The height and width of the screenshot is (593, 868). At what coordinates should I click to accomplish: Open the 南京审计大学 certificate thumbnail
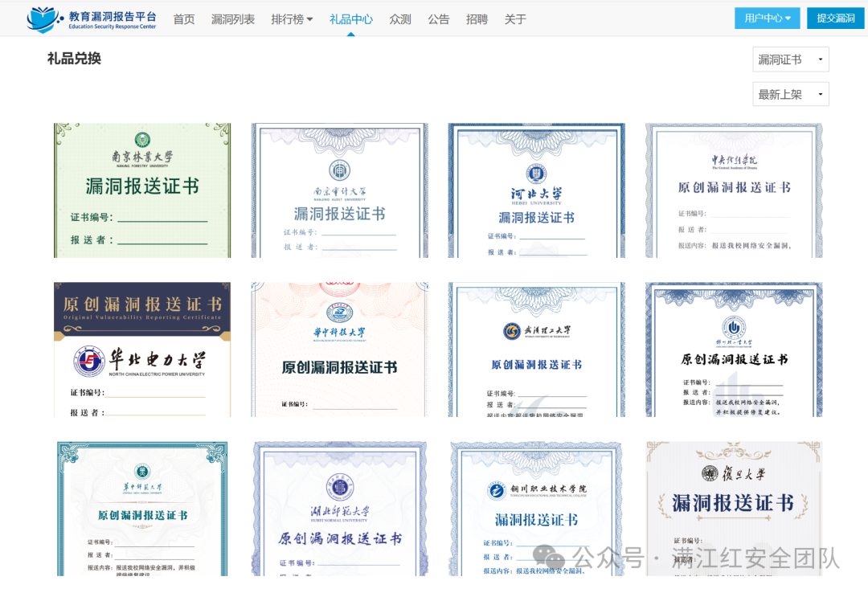click(339, 190)
